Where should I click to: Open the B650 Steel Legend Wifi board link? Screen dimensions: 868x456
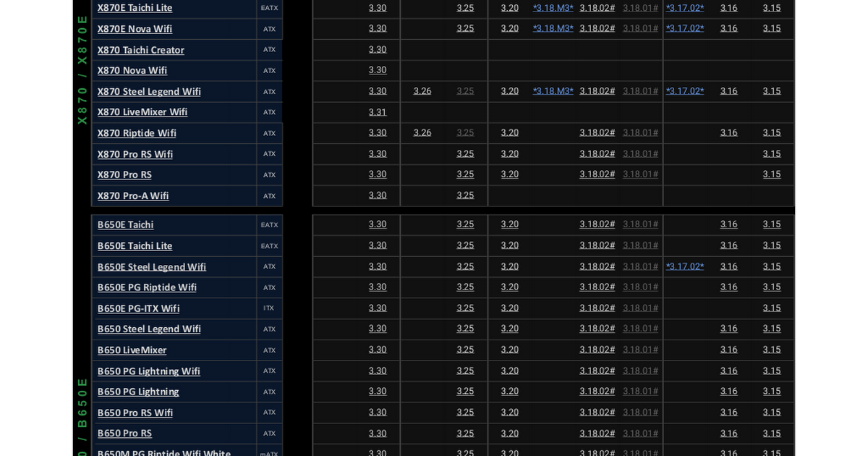tap(149, 329)
